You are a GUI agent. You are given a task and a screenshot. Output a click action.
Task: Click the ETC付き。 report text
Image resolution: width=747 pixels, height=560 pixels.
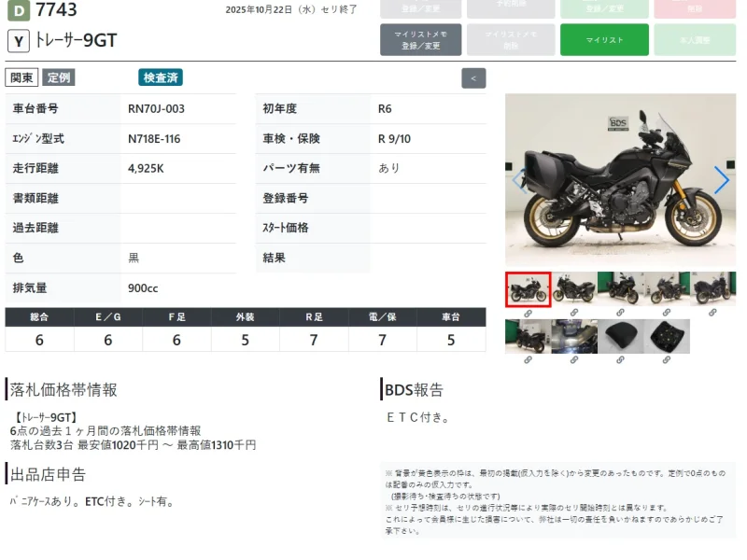click(417, 417)
